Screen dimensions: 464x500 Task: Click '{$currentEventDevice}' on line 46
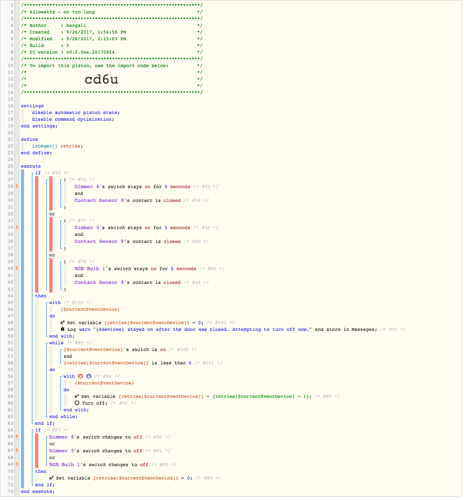(x=91, y=310)
